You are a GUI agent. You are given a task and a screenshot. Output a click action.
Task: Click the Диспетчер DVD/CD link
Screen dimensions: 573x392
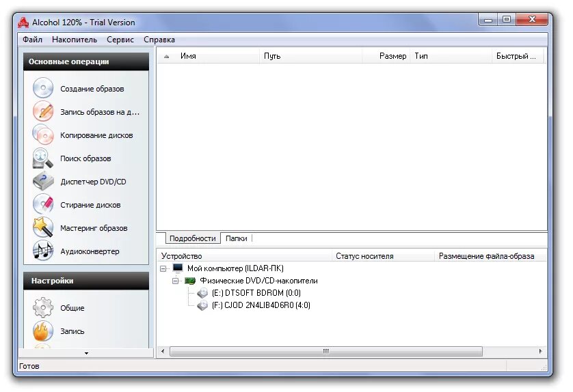coord(93,182)
